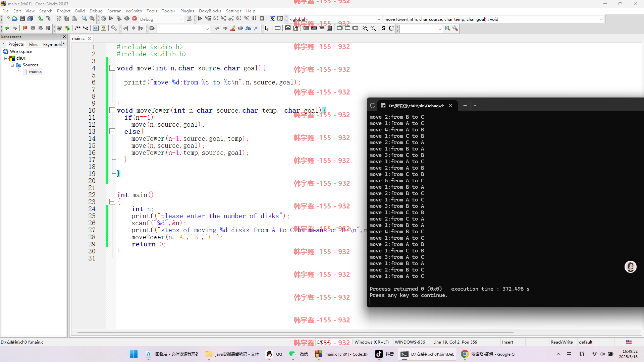The image size is (644, 362).
Task: Open Find with magnifier icon
Action: tap(84, 19)
